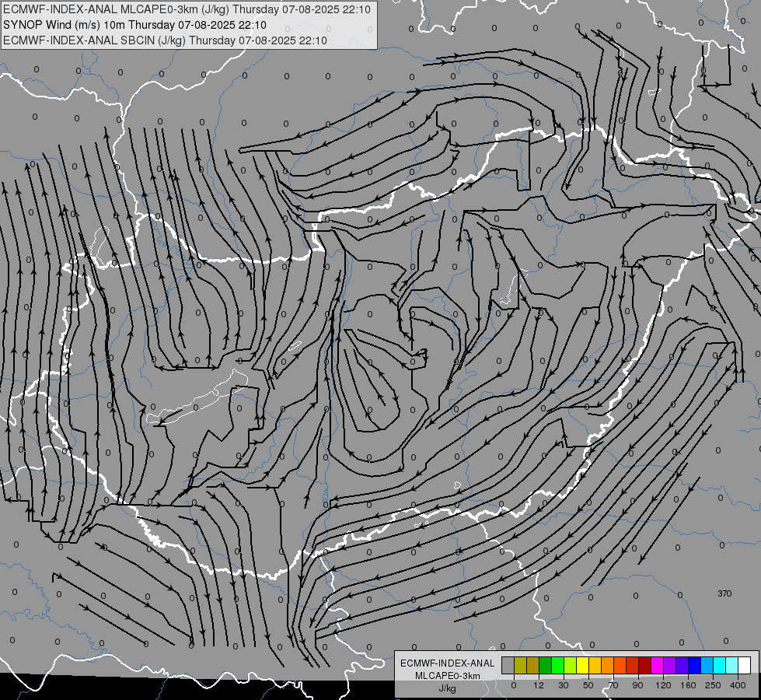Select the white swatch at the scale end

coord(744,665)
